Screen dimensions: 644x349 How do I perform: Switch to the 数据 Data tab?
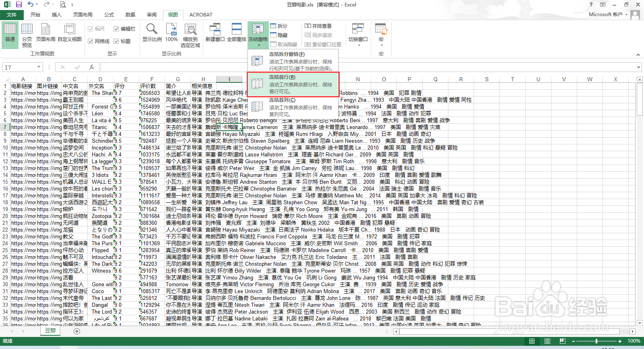(x=130, y=15)
